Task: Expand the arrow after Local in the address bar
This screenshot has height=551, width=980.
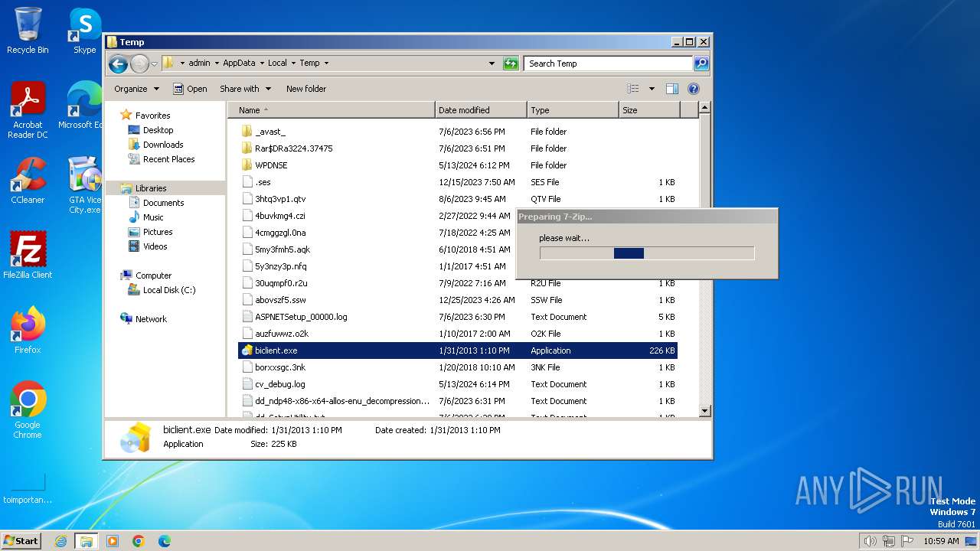Action: coord(293,64)
